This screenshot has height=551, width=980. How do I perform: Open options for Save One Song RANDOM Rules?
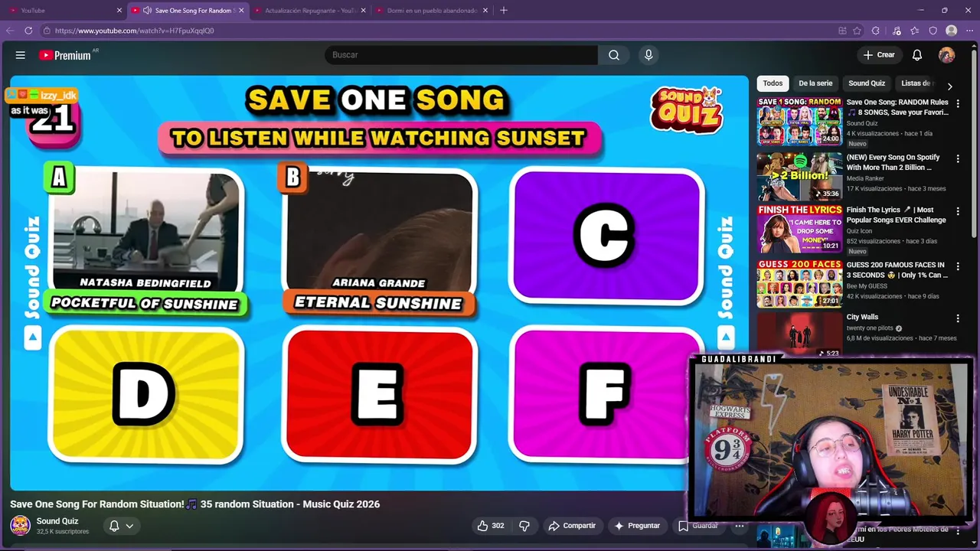tap(958, 104)
